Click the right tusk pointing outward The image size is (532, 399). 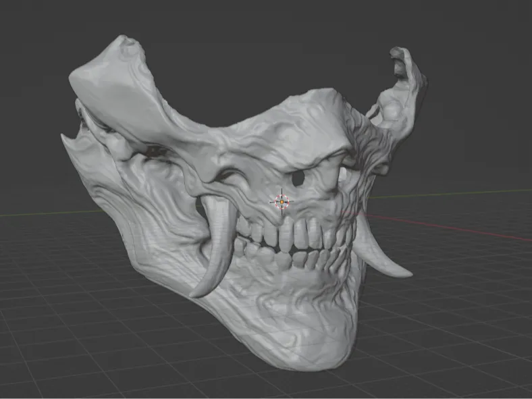pyautogui.click(x=380, y=252)
